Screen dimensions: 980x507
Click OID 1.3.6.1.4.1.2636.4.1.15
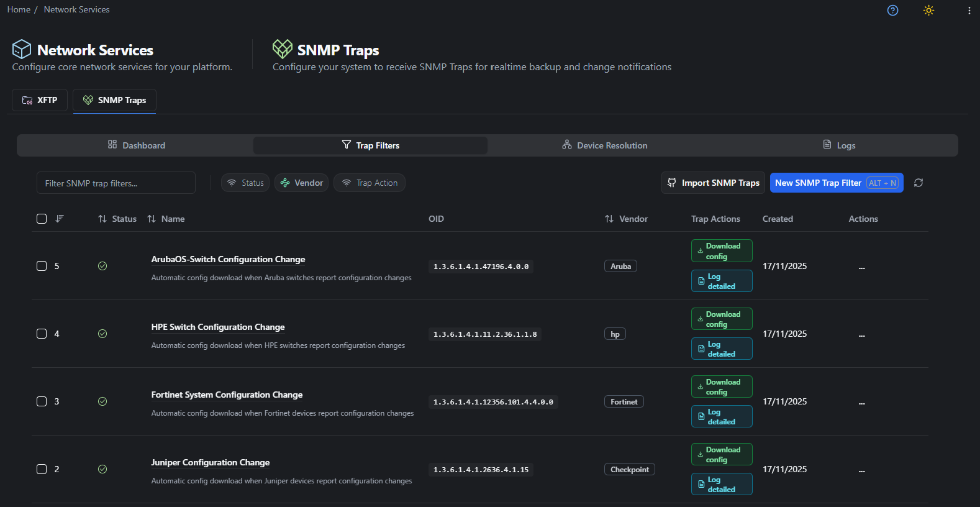tap(481, 470)
